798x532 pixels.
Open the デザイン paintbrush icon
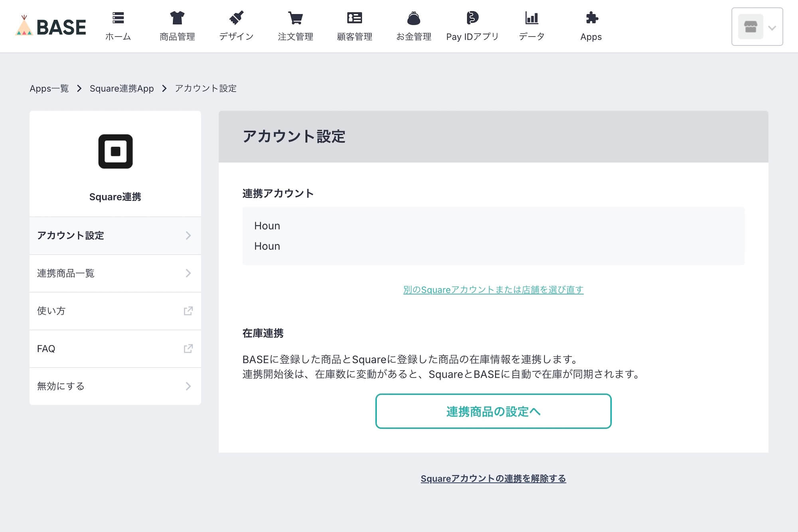236,18
